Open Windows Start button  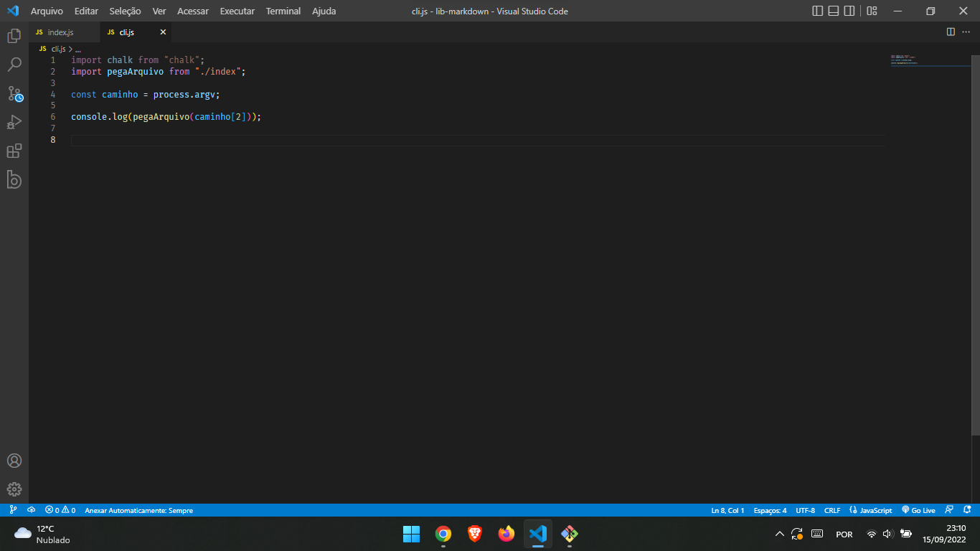click(x=411, y=534)
